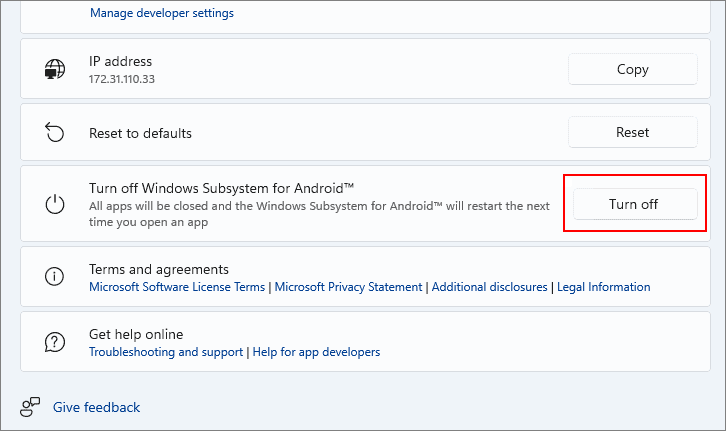
Task: Open Legal Information link
Action: point(603,287)
